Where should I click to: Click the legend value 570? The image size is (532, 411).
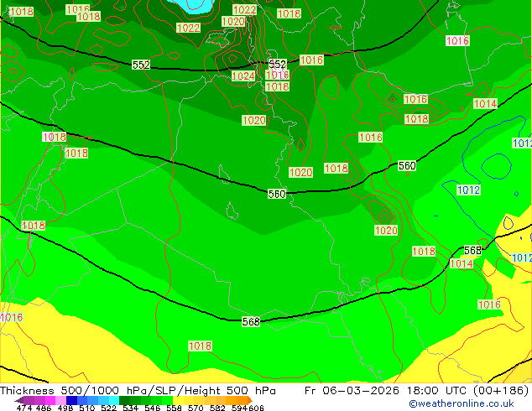pyautogui.click(x=196, y=408)
